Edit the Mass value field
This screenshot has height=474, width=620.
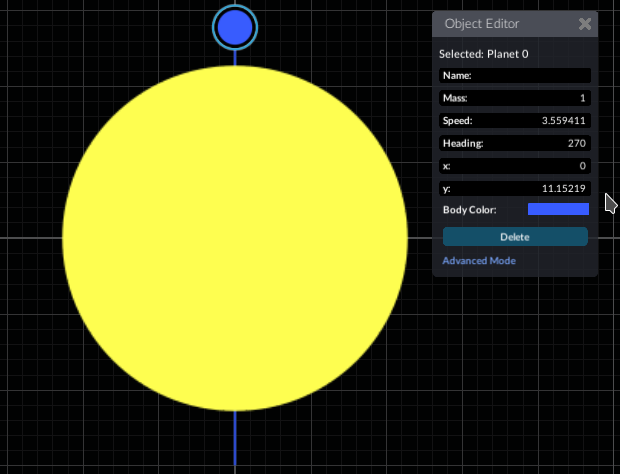click(x=530, y=98)
